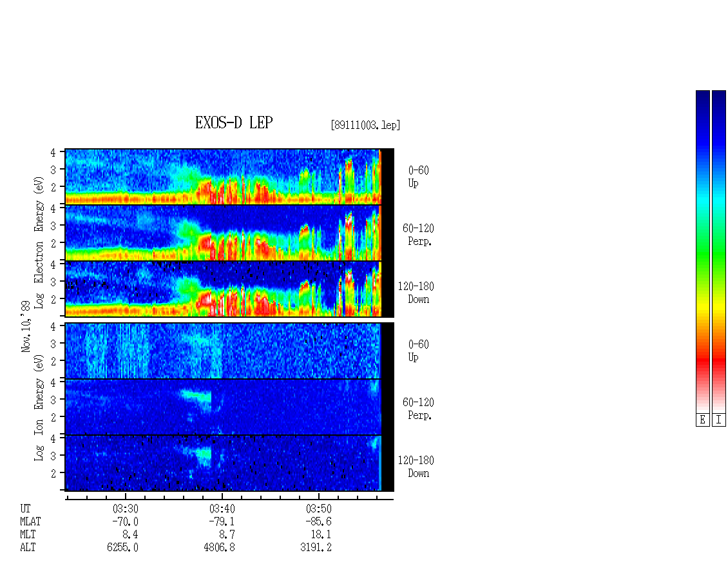Viewport: 728px width, 564px height.
Task: Select the 120-180 Down label beside ion panel
Action: pyautogui.click(x=416, y=467)
